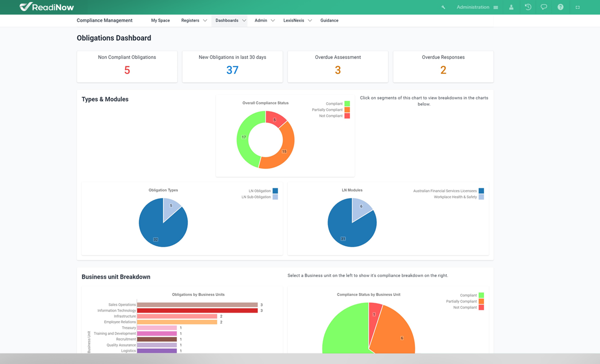This screenshot has width=600, height=364.
Task: Select the Quality Assurance bar
Action: click(x=157, y=345)
